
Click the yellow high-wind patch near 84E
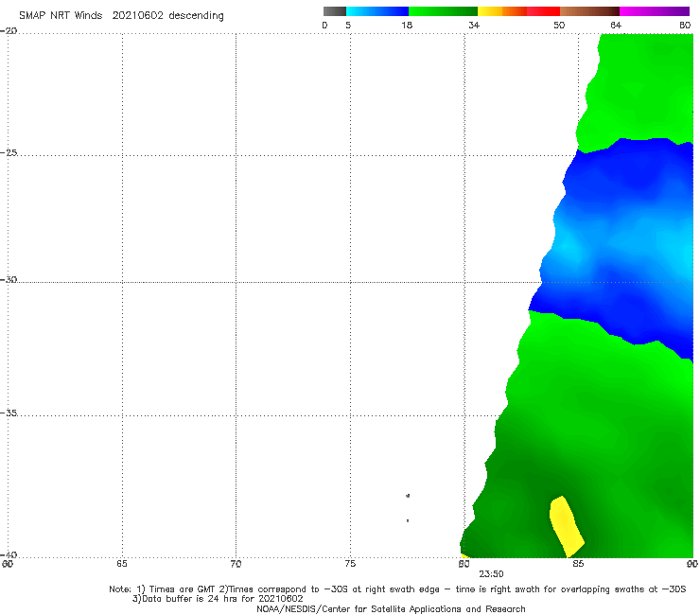(566, 526)
